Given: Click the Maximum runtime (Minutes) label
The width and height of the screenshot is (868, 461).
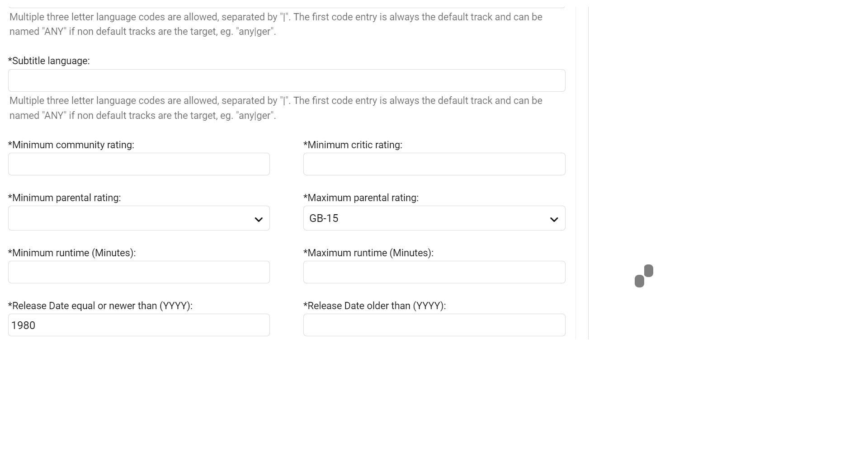Looking at the screenshot, I should tap(368, 253).
